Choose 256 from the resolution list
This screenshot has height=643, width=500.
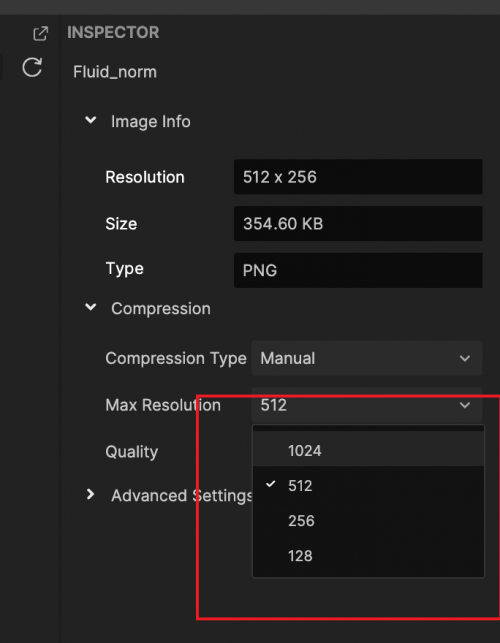(368, 521)
